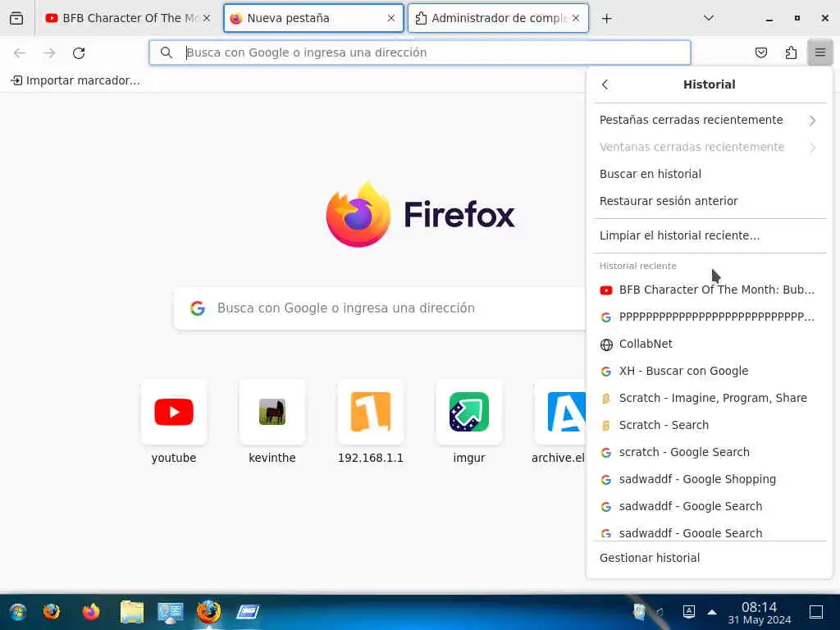Open the file manager folder in taskbar
The width and height of the screenshot is (840, 630).
[x=132, y=612]
